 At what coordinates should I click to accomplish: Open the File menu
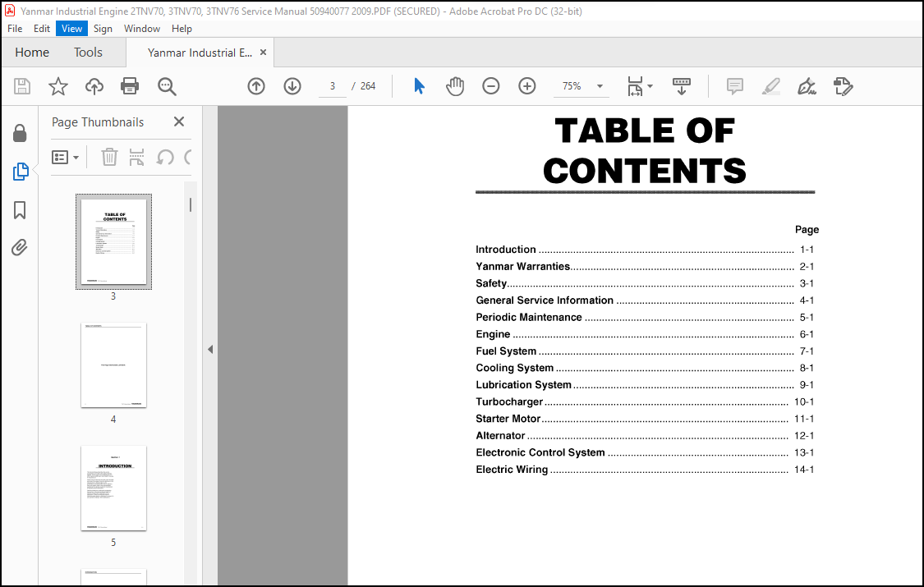click(15, 28)
